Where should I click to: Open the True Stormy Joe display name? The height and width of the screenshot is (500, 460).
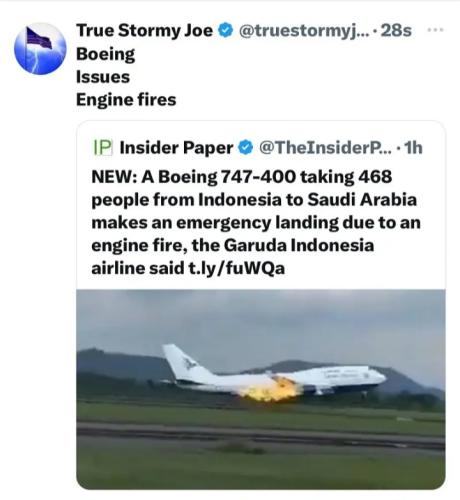pyautogui.click(x=145, y=31)
